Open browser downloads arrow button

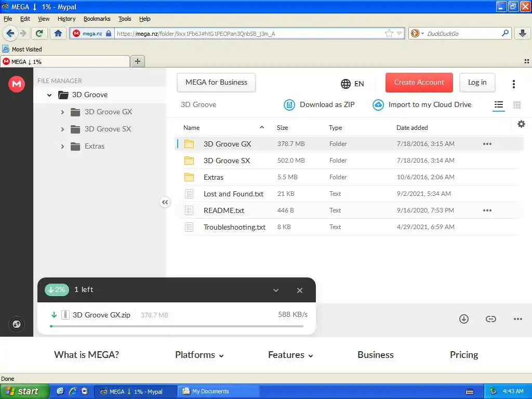coord(523,33)
